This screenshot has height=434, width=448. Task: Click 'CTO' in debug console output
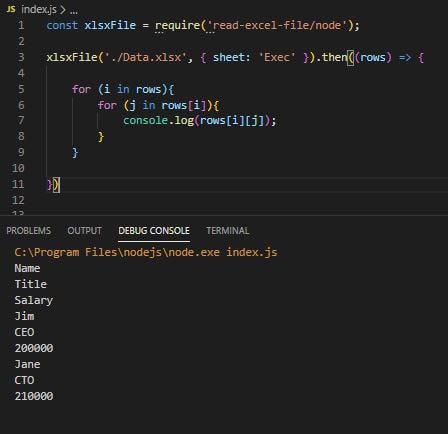click(24, 380)
